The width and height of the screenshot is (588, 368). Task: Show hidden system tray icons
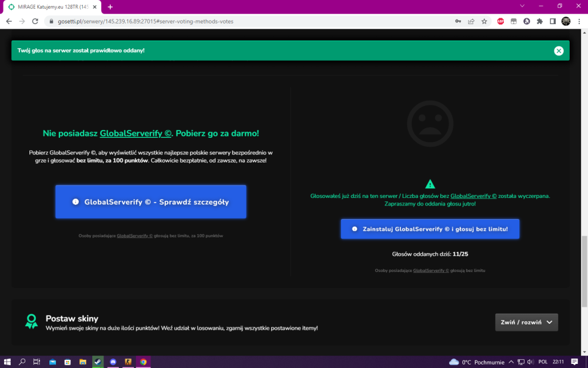coord(511,362)
